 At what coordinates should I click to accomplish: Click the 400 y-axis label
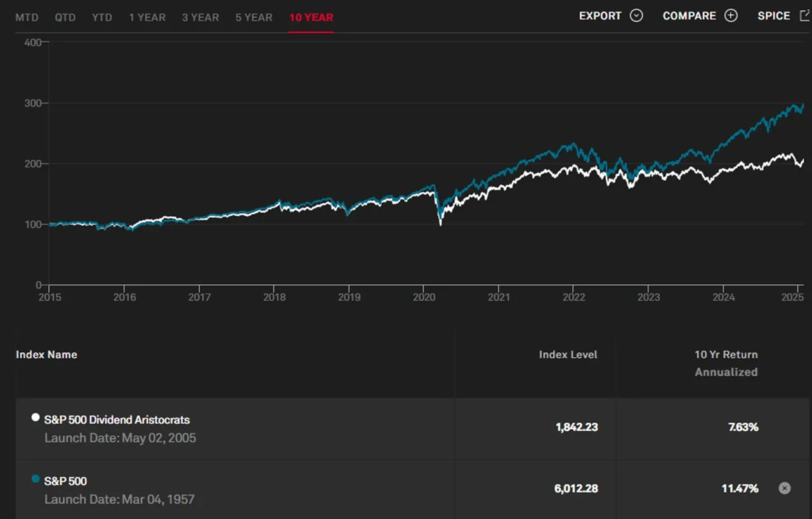pos(33,43)
